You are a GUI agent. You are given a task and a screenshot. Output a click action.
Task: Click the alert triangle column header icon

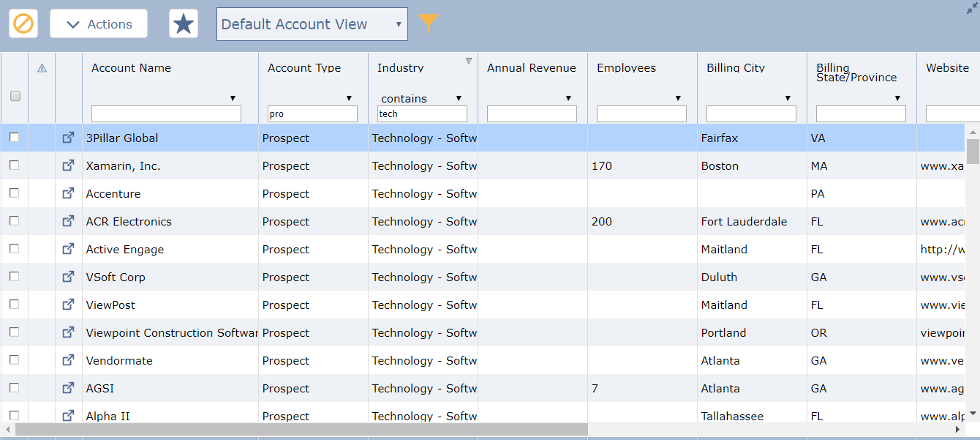click(42, 67)
